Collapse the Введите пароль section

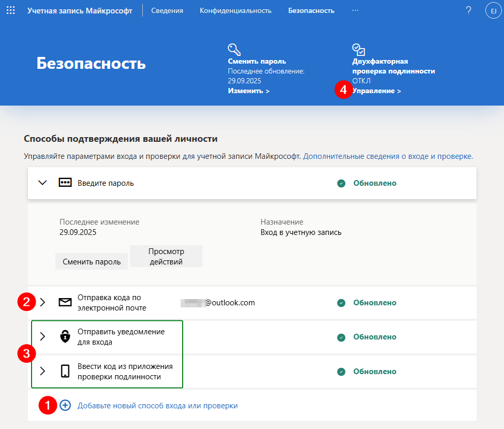[x=42, y=183]
